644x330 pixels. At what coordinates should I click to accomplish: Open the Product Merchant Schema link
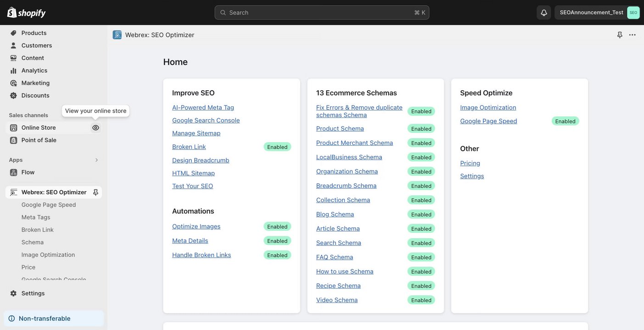coord(354,143)
